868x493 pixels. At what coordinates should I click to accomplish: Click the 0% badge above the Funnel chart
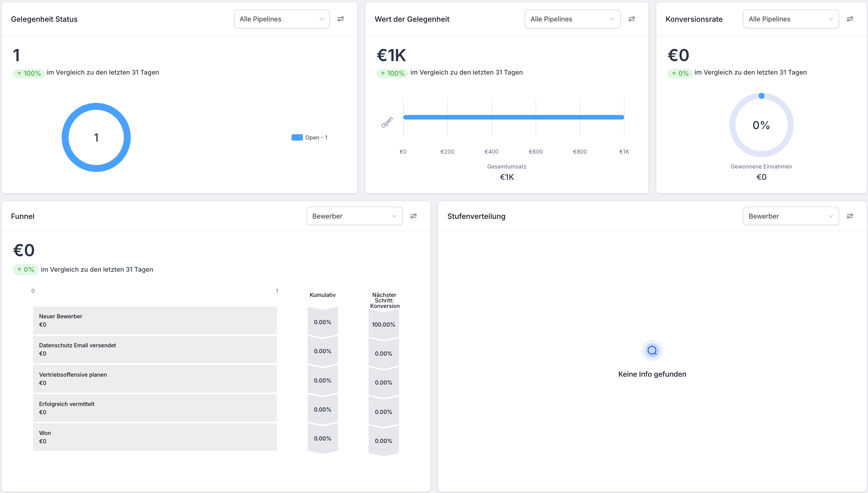[x=25, y=269]
